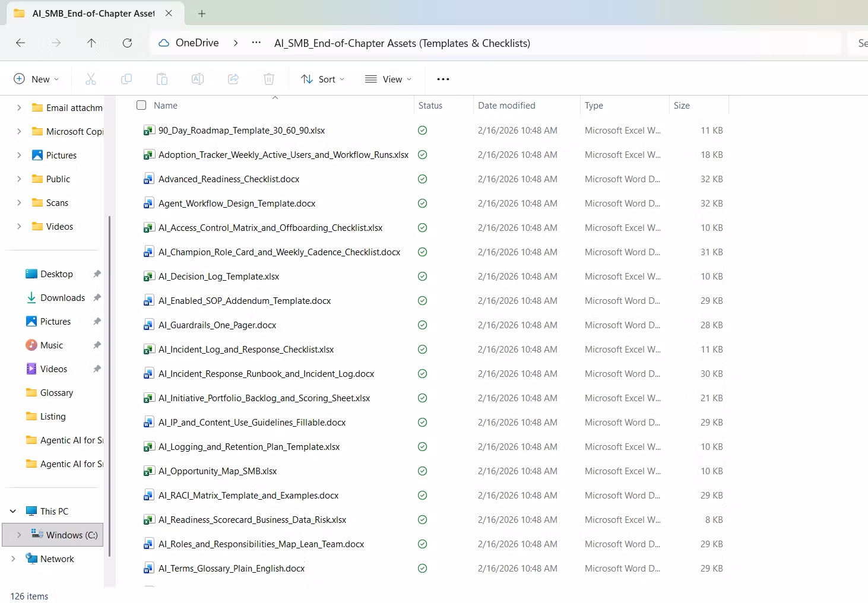
Task: Select Agent_Workflow_Design_Template.docx
Action: click(237, 204)
